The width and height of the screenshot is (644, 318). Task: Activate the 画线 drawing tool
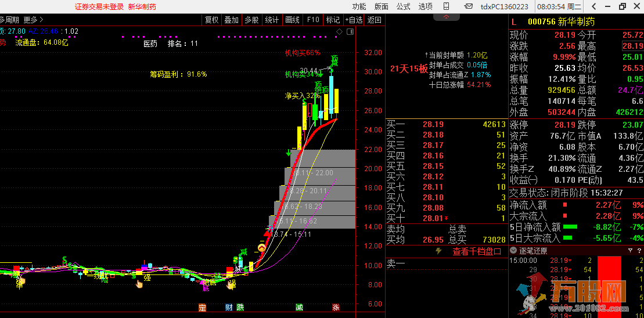coord(293,20)
